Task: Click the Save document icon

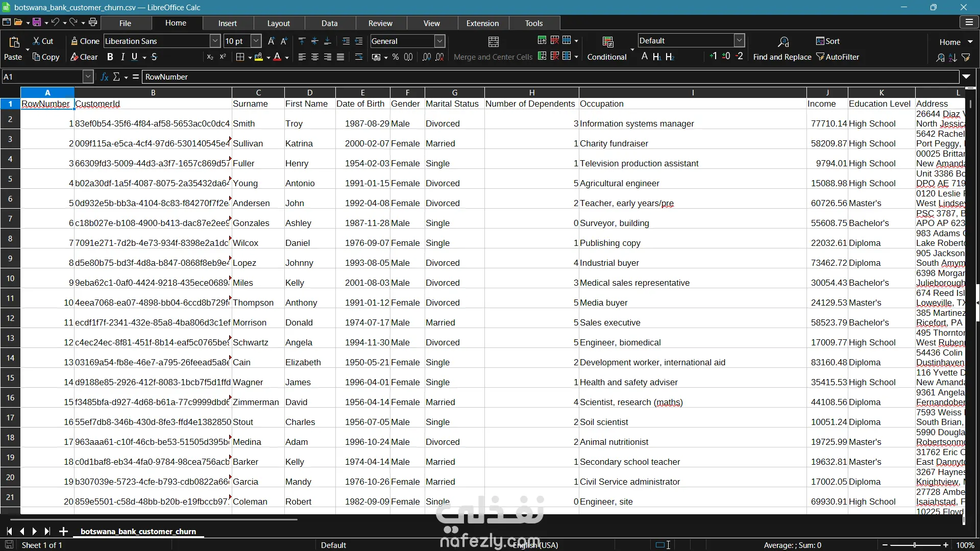Action: click(37, 22)
